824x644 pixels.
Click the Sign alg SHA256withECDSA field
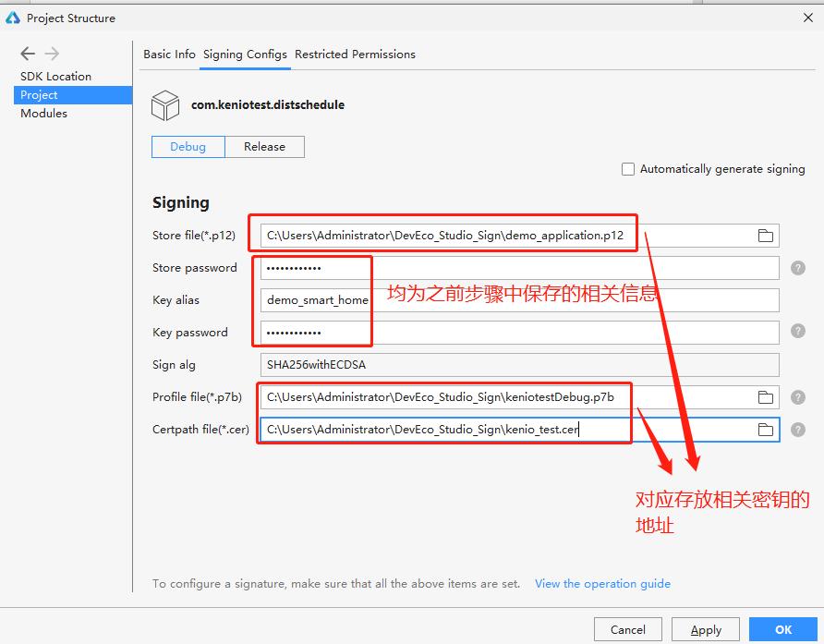click(x=520, y=365)
